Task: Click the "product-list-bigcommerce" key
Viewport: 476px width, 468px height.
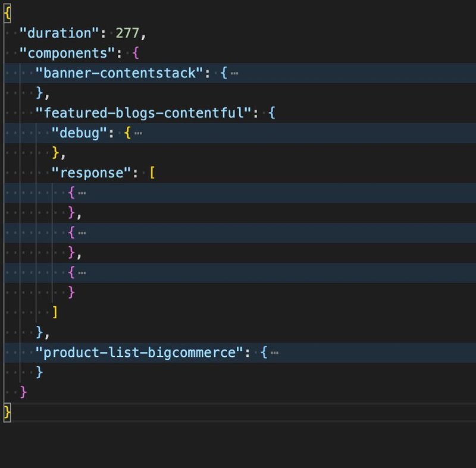Action: tap(139, 353)
